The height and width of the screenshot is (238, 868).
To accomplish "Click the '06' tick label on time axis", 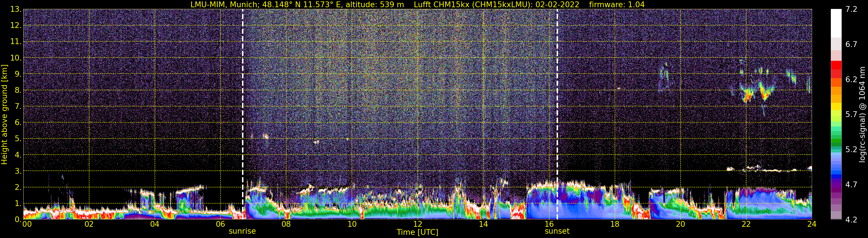I will point(220,224).
